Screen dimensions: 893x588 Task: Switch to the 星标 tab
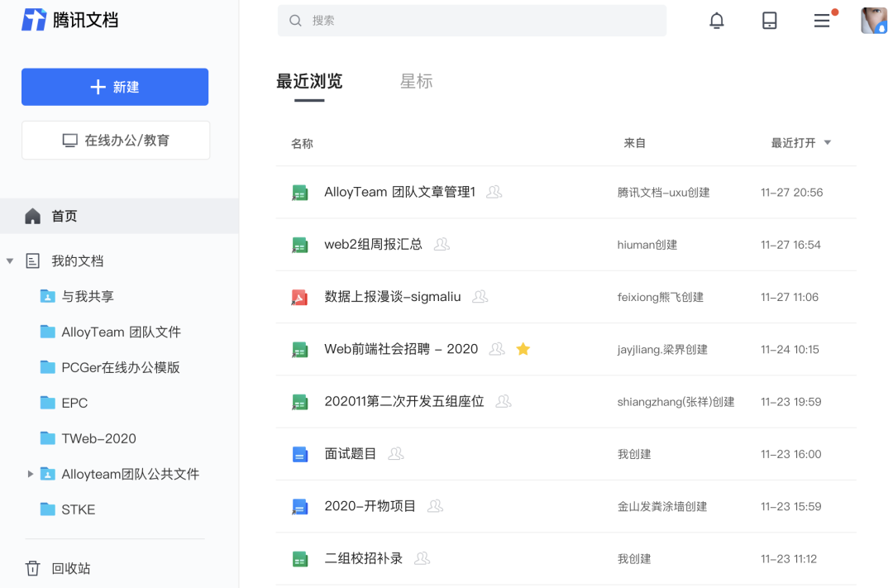tap(416, 81)
